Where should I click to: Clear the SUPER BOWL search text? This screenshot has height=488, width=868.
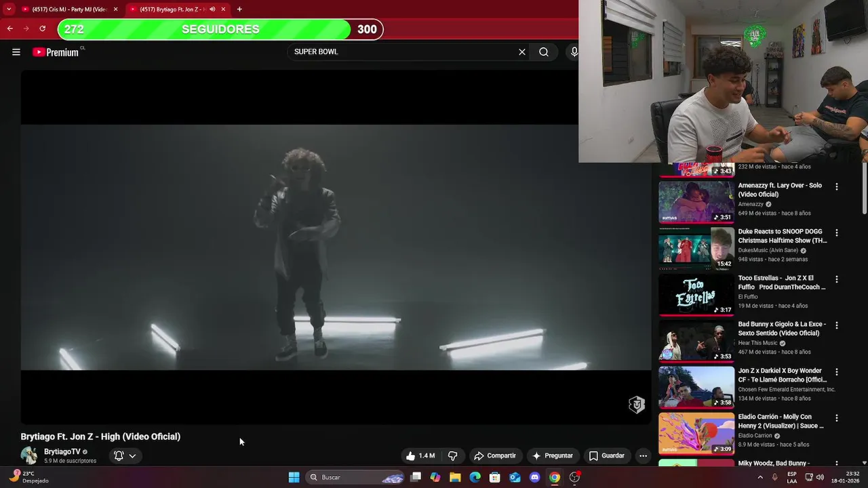(522, 52)
